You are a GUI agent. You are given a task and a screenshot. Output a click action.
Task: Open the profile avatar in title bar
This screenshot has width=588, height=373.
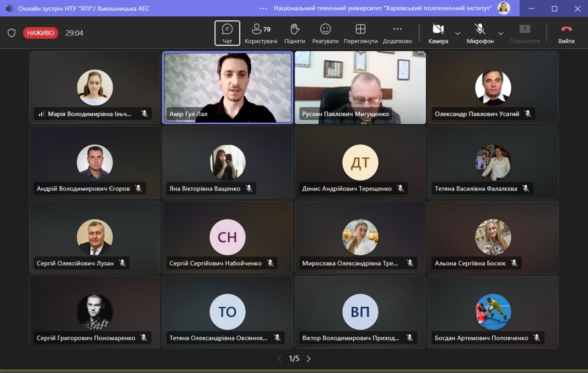[503, 8]
